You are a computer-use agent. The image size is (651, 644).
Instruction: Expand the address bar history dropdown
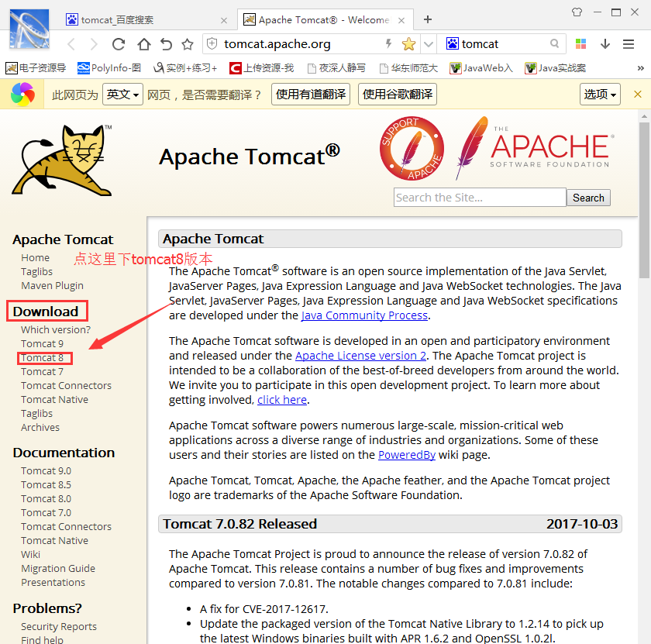pos(429,44)
